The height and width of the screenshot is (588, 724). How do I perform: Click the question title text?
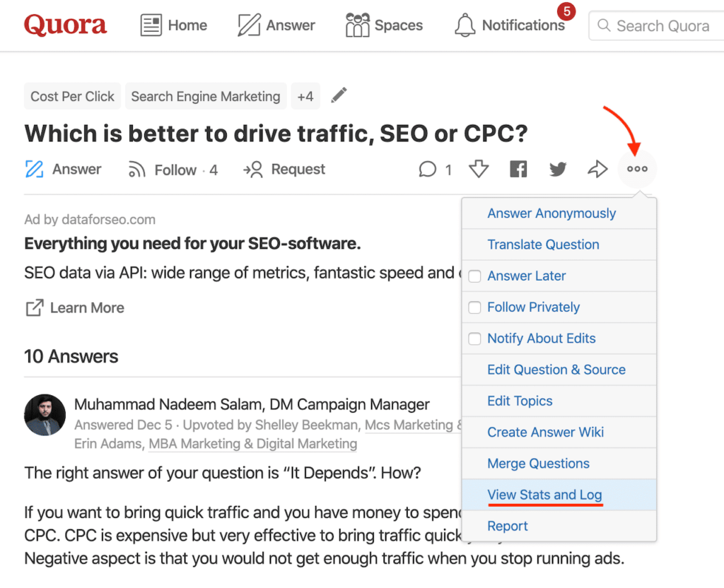[x=276, y=134]
